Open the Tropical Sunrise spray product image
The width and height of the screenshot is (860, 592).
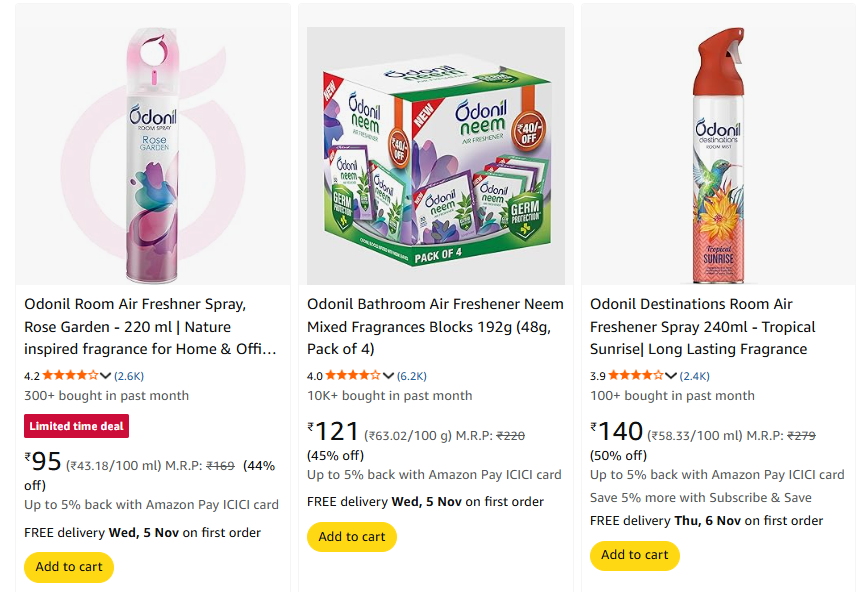(x=717, y=155)
